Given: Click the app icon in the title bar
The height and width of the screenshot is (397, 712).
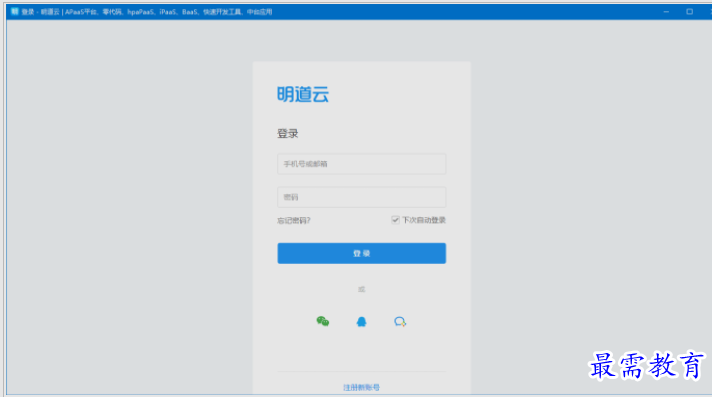Looking at the screenshot, I should [15, 11].
